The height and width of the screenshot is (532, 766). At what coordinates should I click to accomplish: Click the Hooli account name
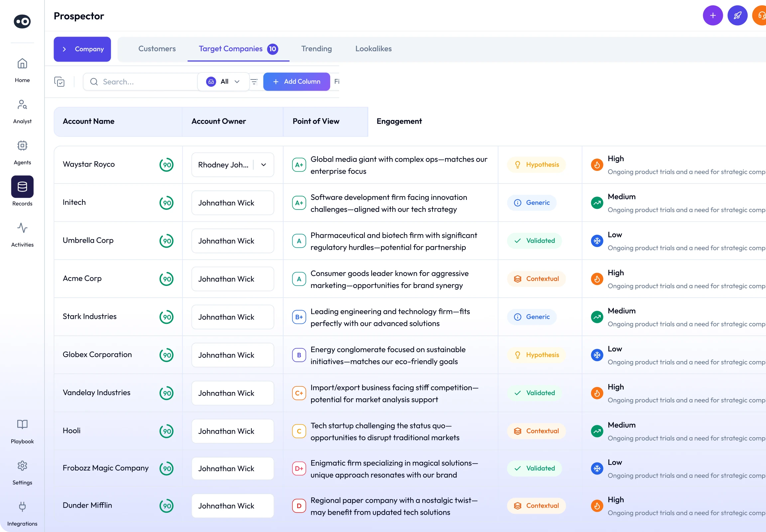point(72,431)
